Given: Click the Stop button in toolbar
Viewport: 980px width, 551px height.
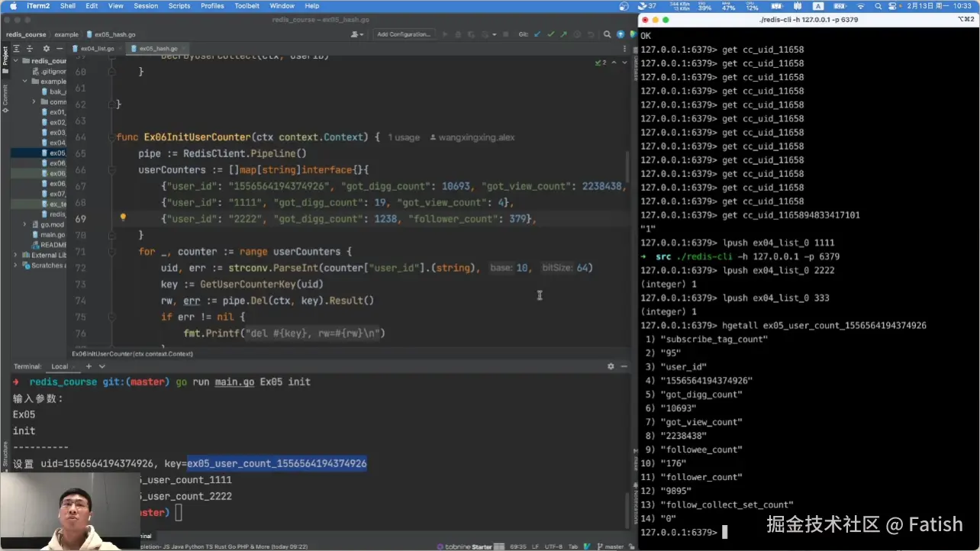Looking at the screenshot, I should (x=505, y=34).
